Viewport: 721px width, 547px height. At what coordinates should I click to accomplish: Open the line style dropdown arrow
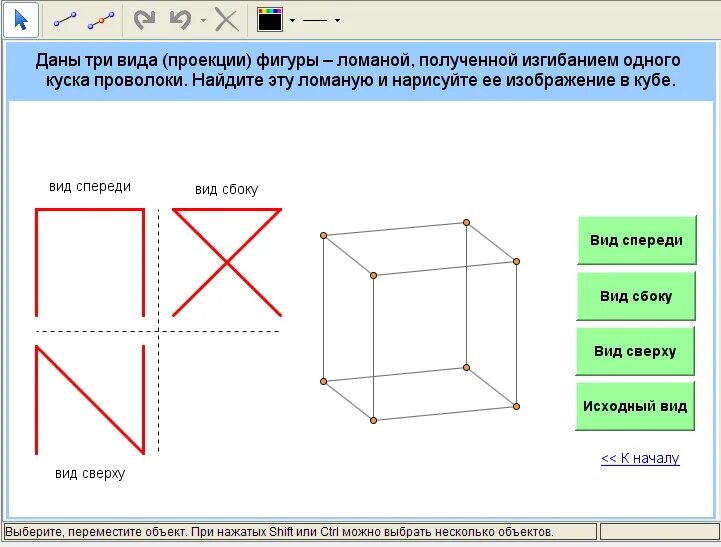[x=338, y=20]
